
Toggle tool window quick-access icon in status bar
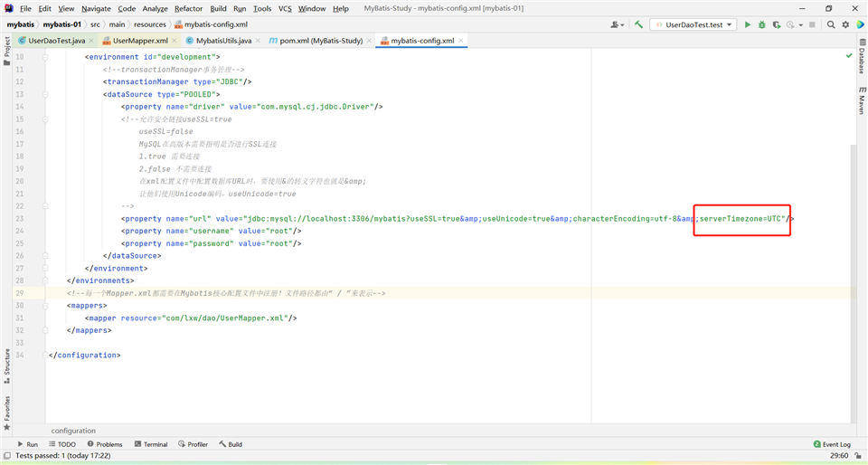[x=6, y=456]
